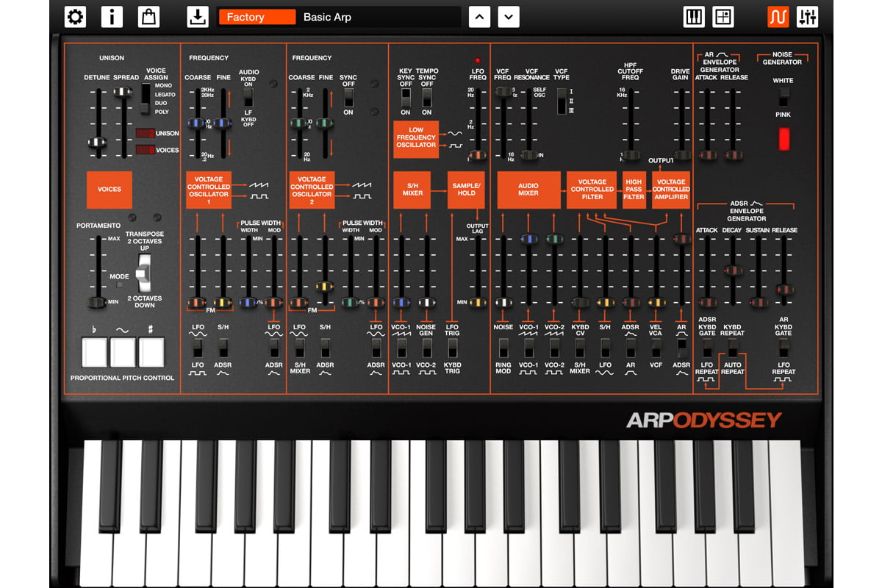Click the Portamento Mode button
882x588 pixels.
click(x=120, y=284)
